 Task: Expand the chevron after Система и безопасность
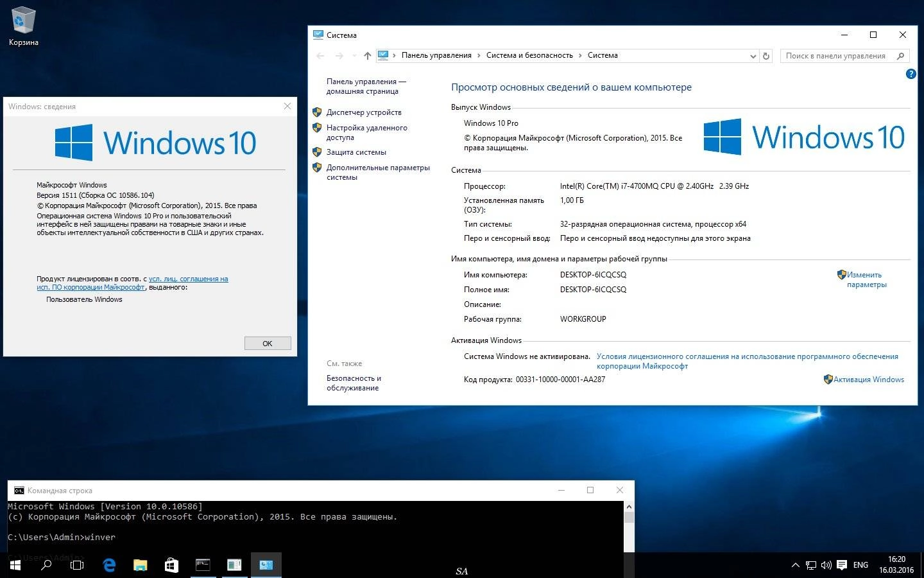click(580, 55)
